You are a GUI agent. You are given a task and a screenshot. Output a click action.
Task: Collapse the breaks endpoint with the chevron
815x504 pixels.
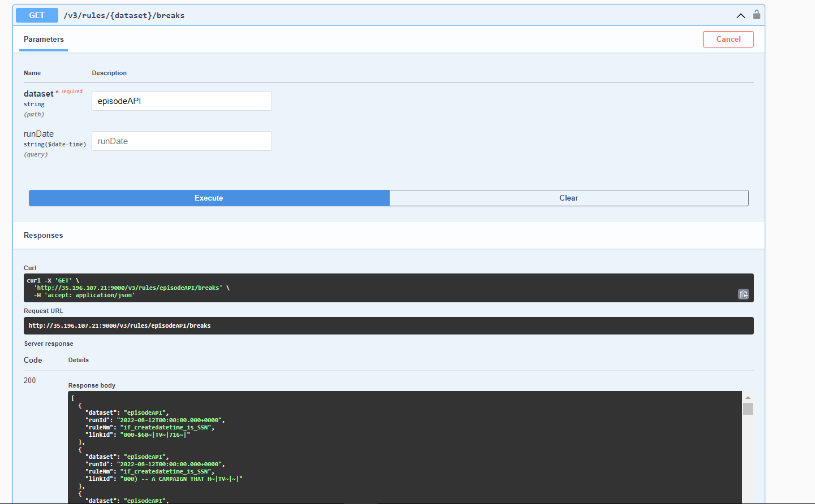[x=741, y=16]
